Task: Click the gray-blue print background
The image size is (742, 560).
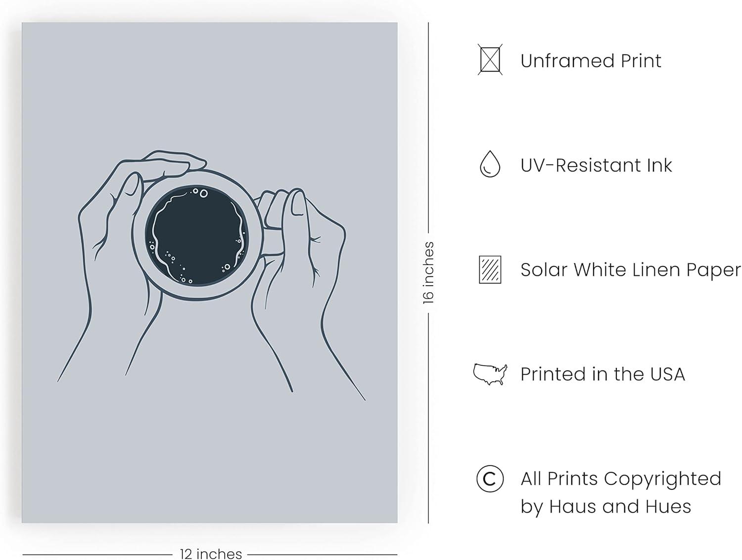Action: click(210, 445)
